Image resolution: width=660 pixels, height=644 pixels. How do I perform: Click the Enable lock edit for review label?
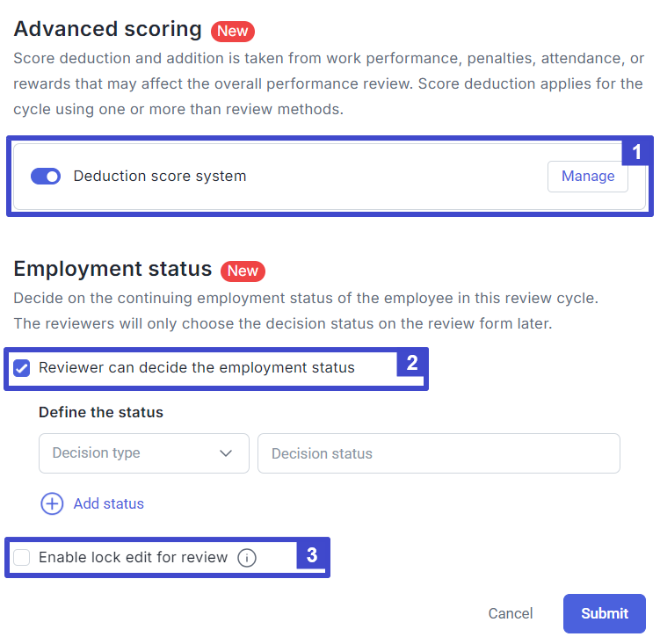click(133, 557)
